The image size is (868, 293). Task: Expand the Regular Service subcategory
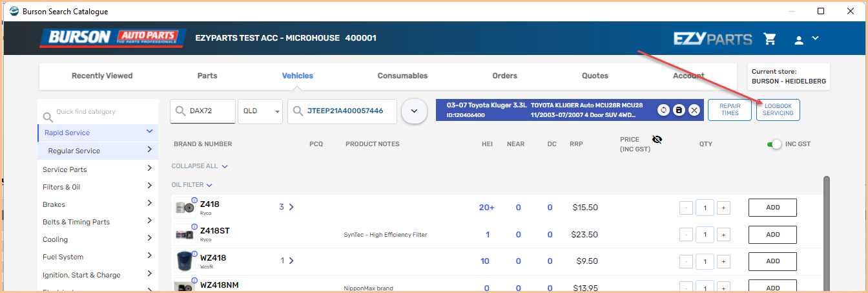(149, 150)
